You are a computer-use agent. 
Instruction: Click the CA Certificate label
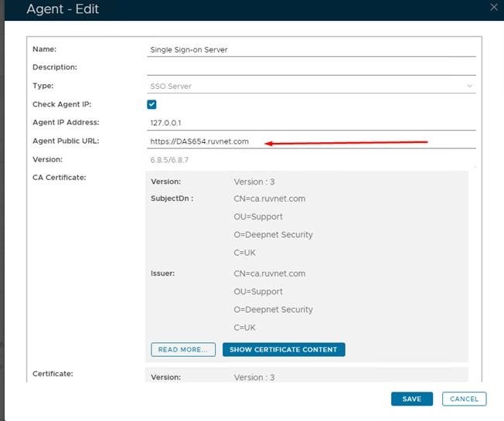click(x=59, y=178)
